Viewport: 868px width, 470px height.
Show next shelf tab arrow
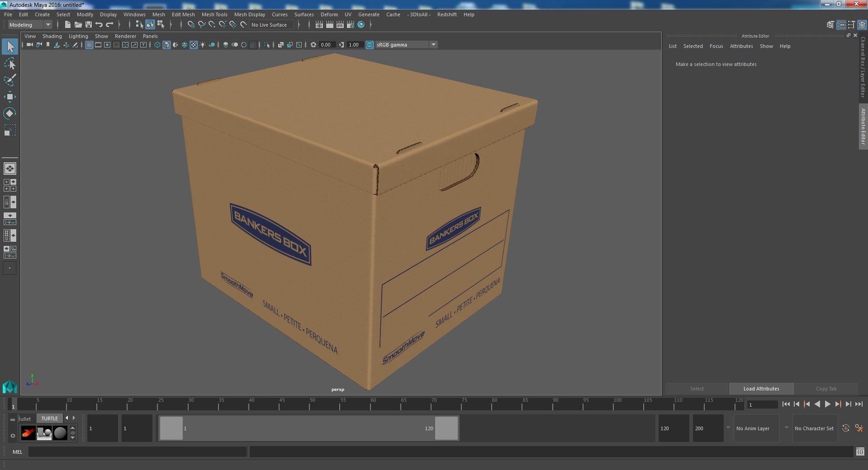point(74,418)
